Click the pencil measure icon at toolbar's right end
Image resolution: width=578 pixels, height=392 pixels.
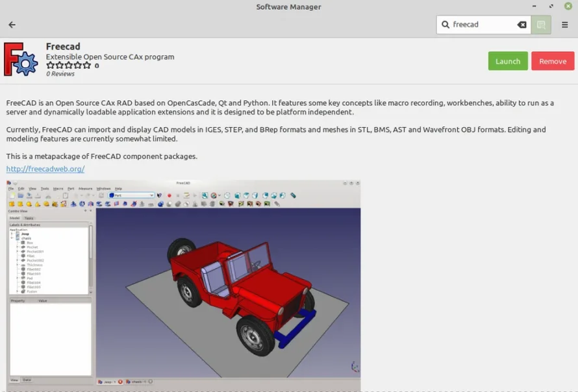click(293, 195)
